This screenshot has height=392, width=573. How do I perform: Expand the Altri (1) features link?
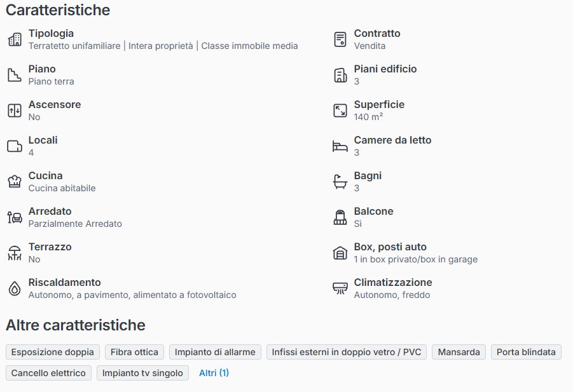click(x=214, y=373)
